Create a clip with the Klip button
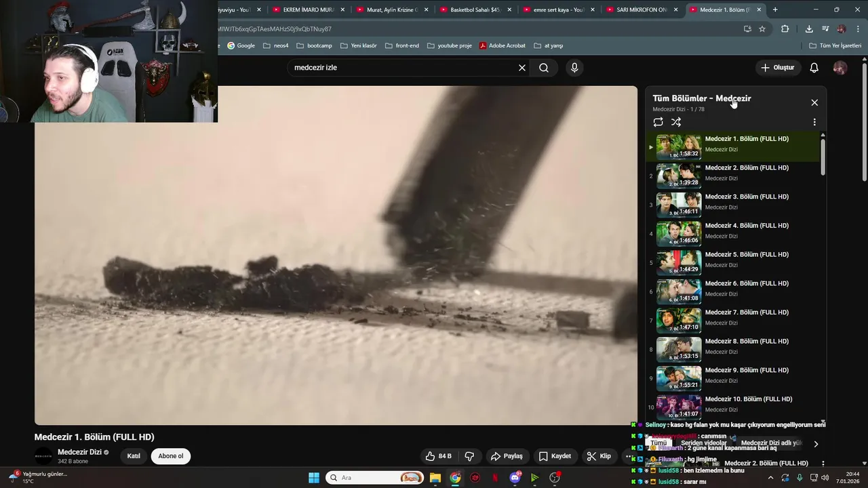 click(599, 456)
